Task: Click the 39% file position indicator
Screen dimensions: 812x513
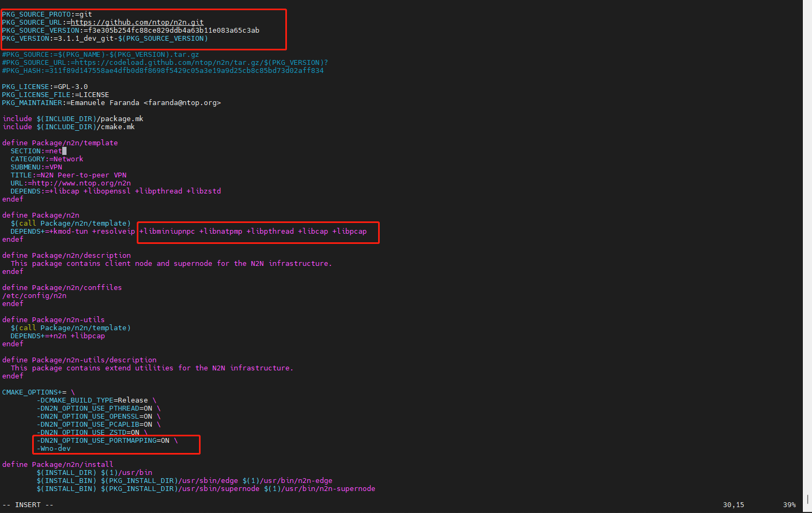Action: click(x=789, y=505)
